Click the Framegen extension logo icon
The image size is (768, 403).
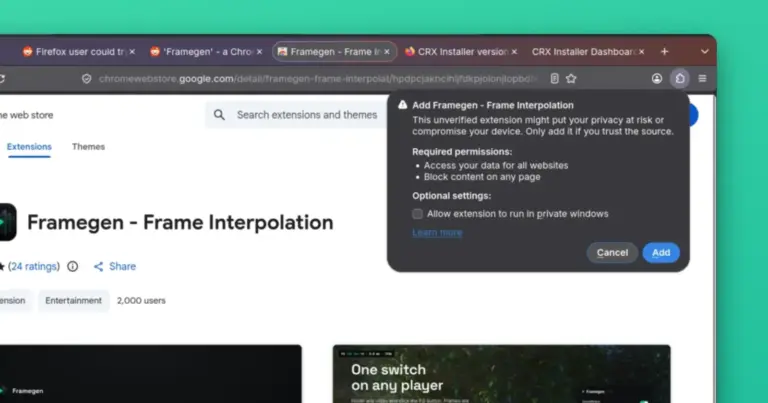7,222
